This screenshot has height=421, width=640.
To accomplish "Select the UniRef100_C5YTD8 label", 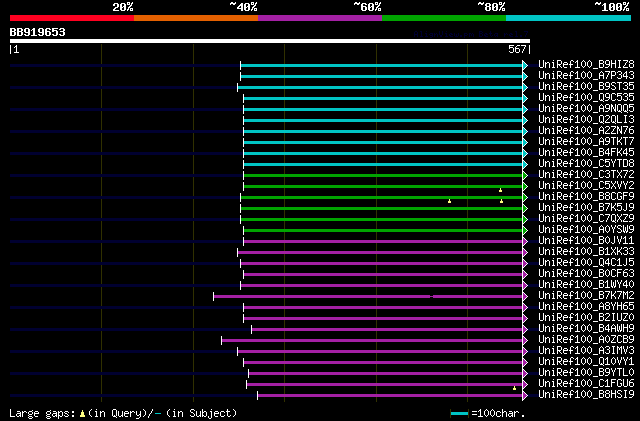I will pyautogui.click(x=586, y=164).
